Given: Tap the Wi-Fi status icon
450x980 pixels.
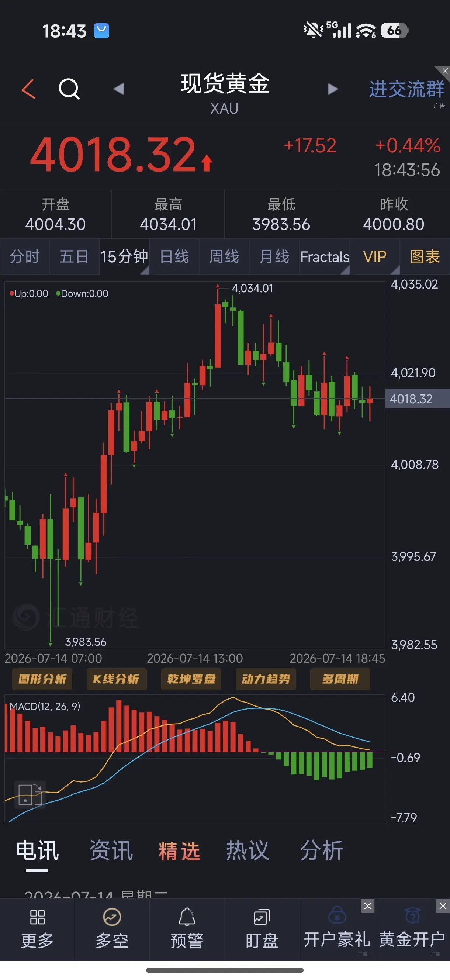Looking at the screenshot, I should click(x=366, y=31).
